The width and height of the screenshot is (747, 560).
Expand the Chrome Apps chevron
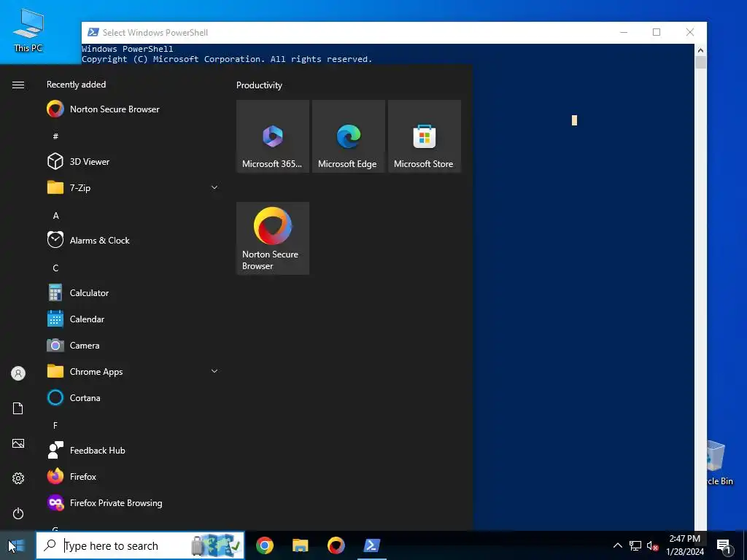[x=214, y=371]
